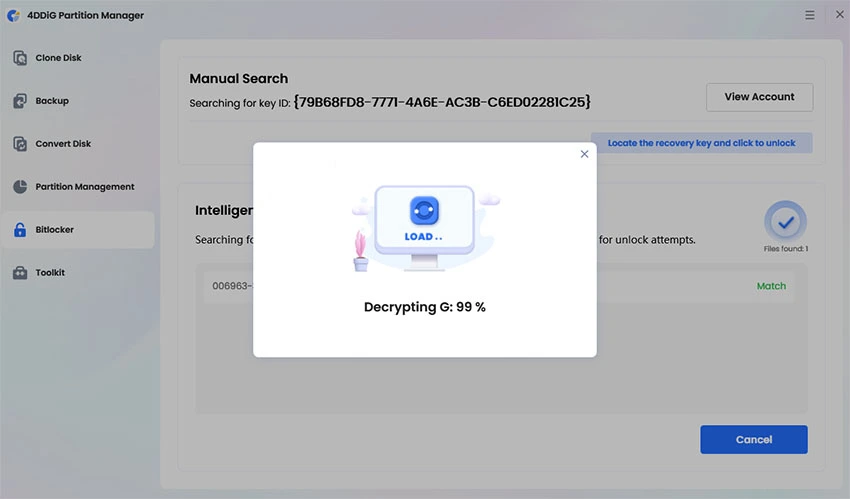The width and height of the screenshot is (850, 499).
Task: Click the Convert Disk sidebar icon
Action: coord(20,144)
